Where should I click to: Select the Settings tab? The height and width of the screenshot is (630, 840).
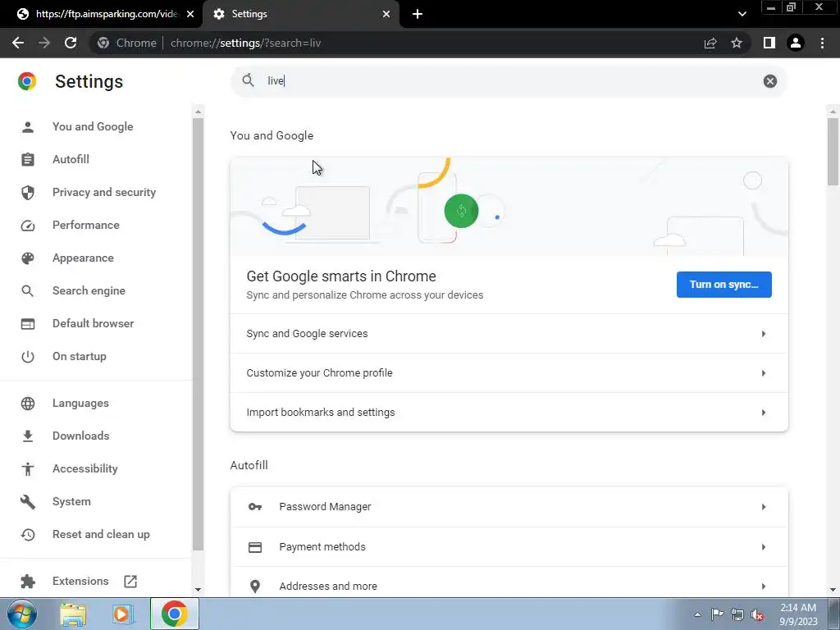[x=300, y=14]
